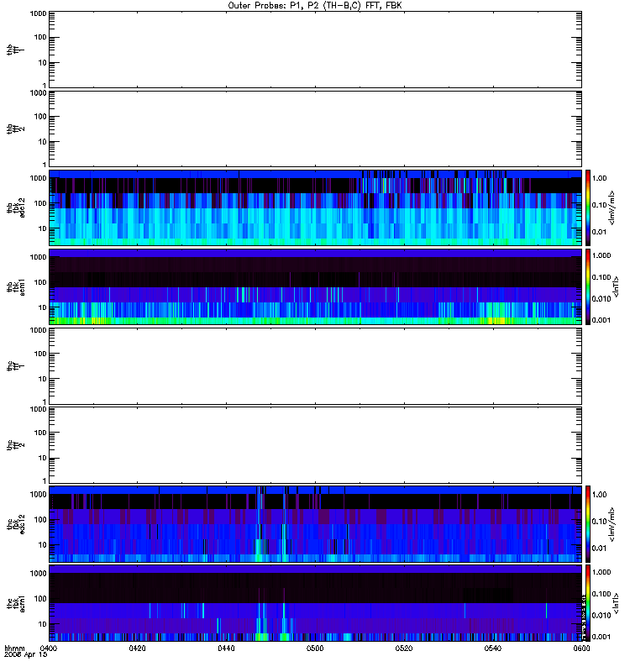The height and width of the screenshot is (672, 630).
Task: Click the thc fbk edc12 spectrogram panel
Action: (x=316, y=524)
